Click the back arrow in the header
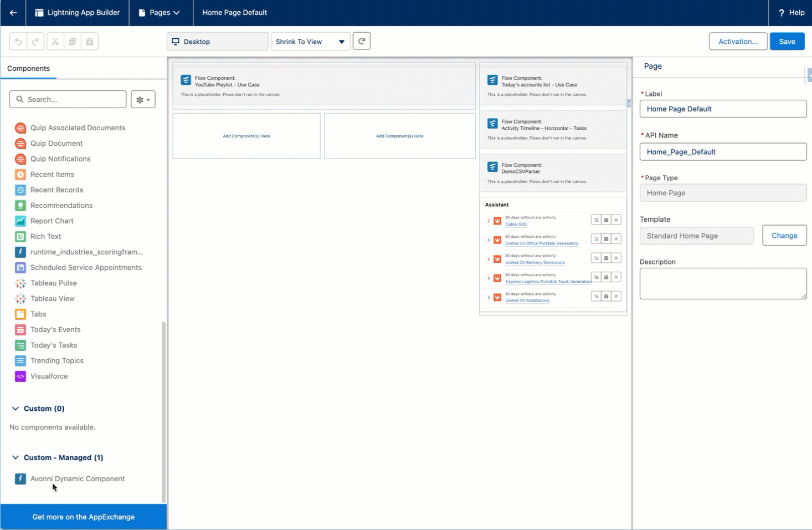 (x=13, y=13)
